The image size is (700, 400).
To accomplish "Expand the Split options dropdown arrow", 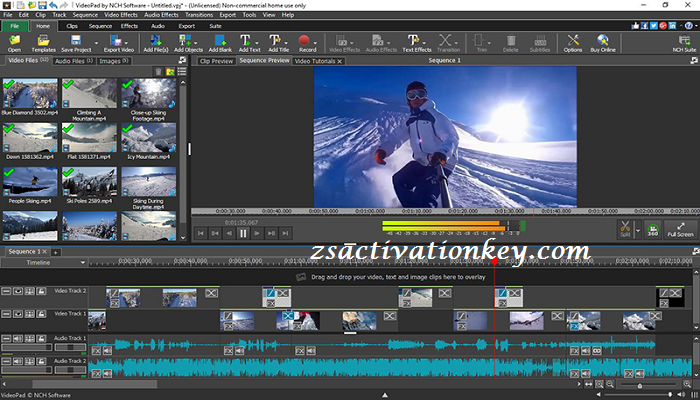I will [x=638, y=231].
